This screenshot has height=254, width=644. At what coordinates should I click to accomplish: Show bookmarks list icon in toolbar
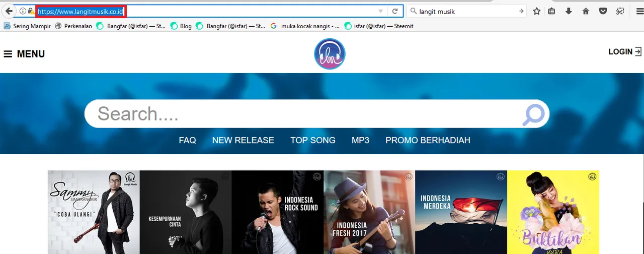552,11
